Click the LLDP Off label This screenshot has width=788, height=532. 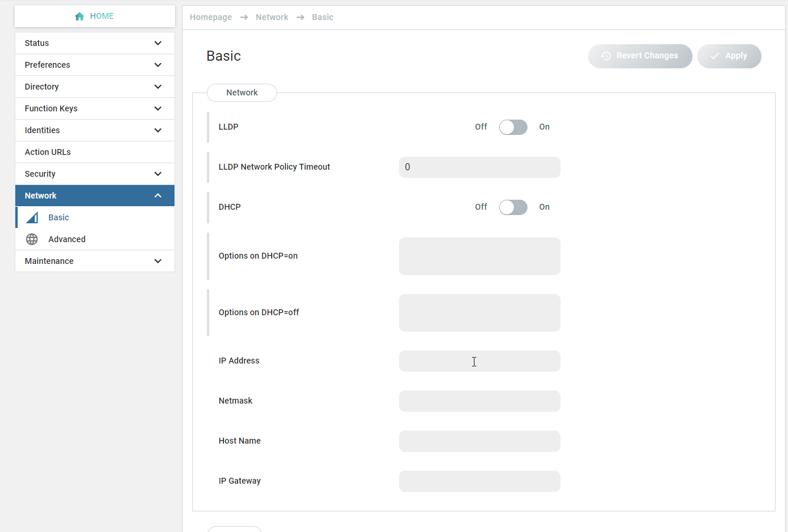tap(481, 127)
